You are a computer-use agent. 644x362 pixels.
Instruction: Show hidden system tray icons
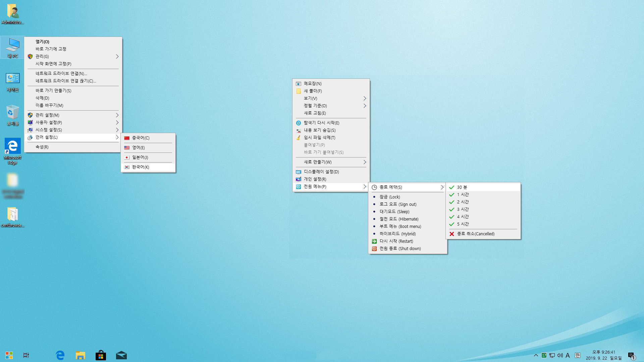(536, 355)
